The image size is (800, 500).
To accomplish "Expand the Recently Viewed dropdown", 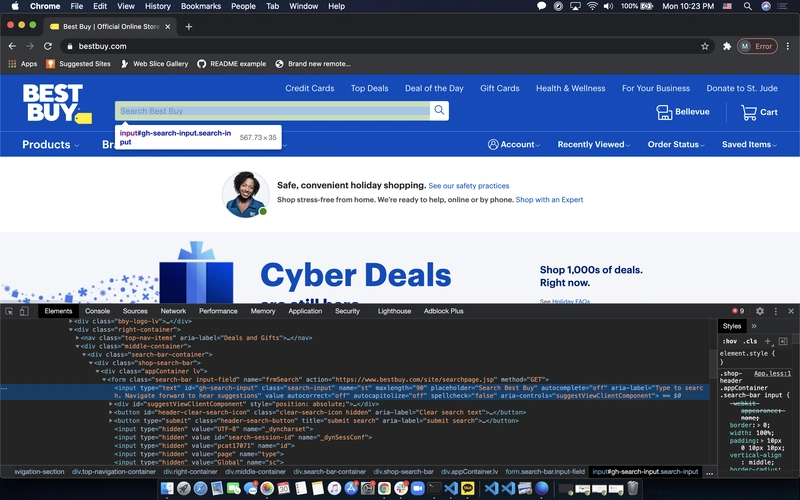I will click(x=594, y=144).
